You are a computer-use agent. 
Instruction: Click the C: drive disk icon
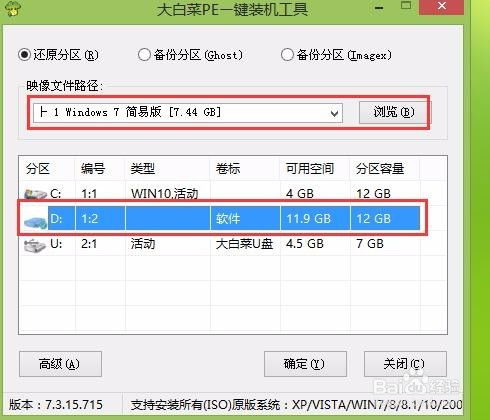coord(35,194)
